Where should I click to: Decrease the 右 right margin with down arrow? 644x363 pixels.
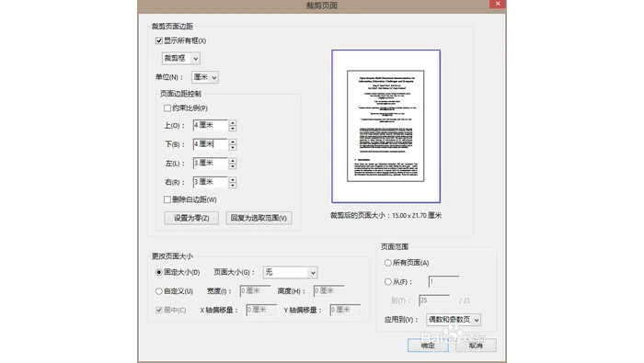tap(233, 185)
